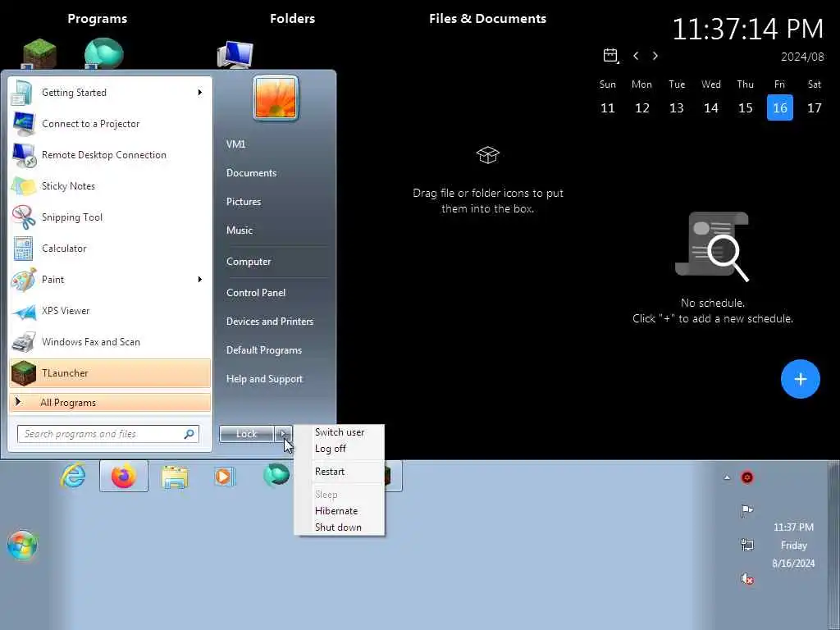Select Sunday 11 in the calendar
The width and height of the screenshot is (840, 630).
tap(608, 107)
